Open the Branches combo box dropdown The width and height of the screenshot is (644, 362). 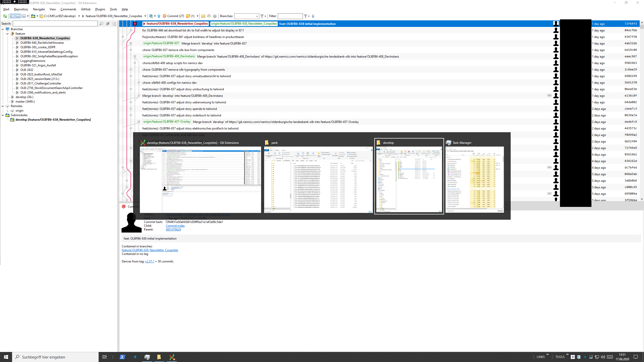click(257, 16)
